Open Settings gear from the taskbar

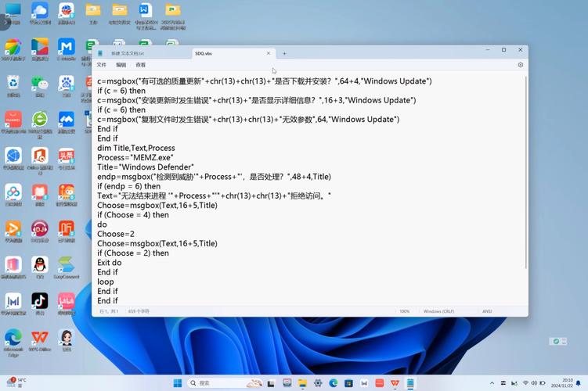[318, 382]
